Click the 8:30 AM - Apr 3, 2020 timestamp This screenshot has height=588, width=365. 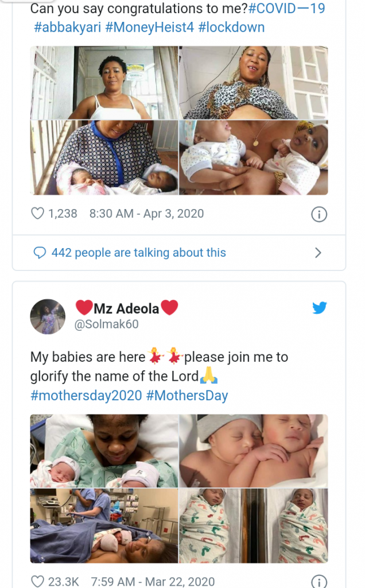(x=146, y=214)
